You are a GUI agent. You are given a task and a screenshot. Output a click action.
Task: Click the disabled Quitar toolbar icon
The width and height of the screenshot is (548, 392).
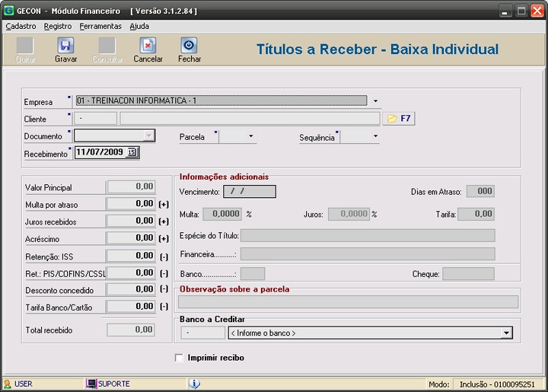[x=25, y=46]
